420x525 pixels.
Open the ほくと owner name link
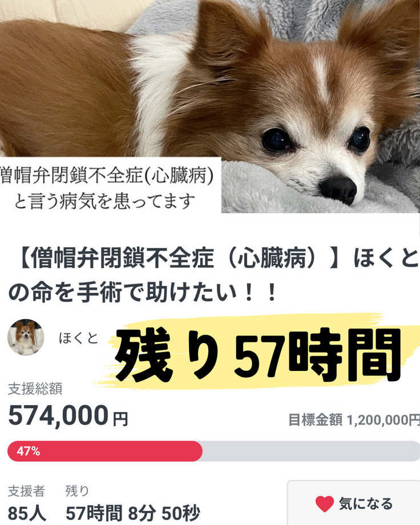pyautogui.click(x=78, y=338)
